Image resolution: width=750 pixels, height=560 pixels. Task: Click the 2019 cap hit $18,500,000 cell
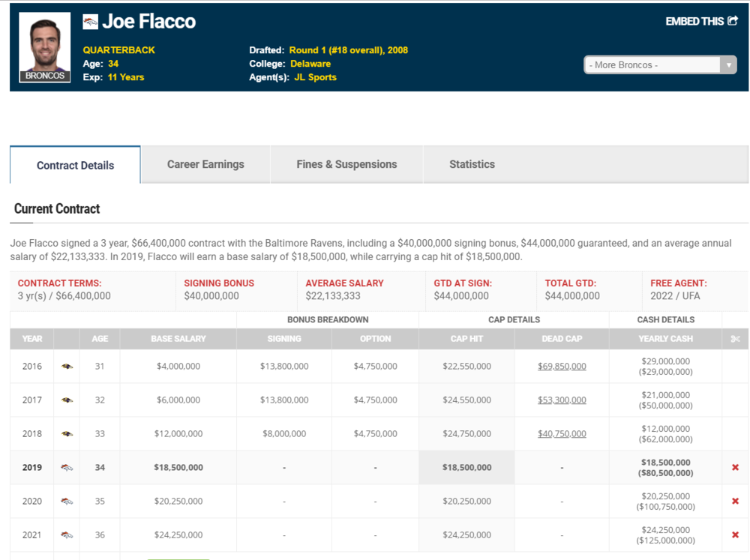point(466,467)
